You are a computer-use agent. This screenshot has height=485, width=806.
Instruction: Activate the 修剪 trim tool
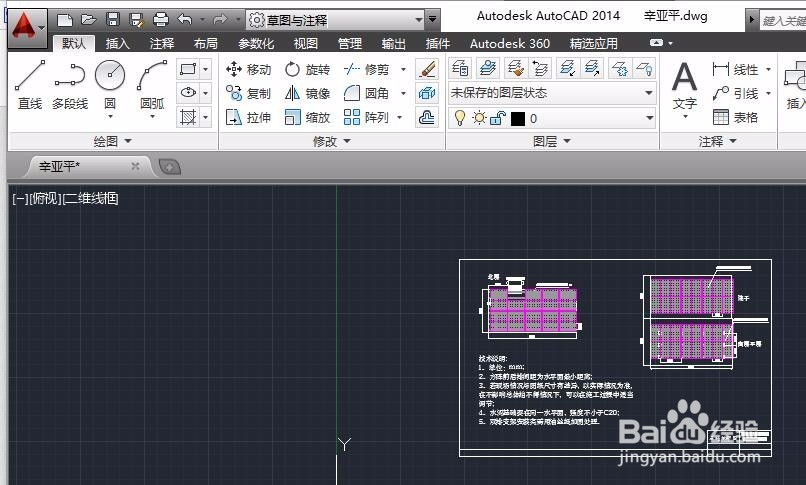pos(367,69)
